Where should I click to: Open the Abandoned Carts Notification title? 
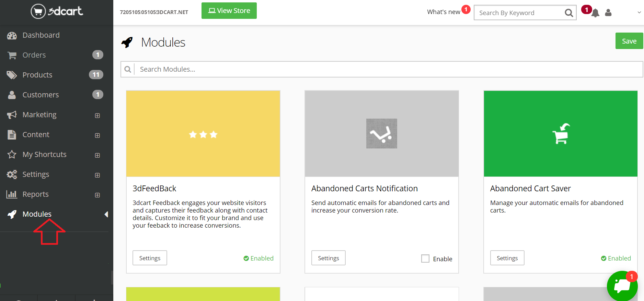[x=365, y=189]
